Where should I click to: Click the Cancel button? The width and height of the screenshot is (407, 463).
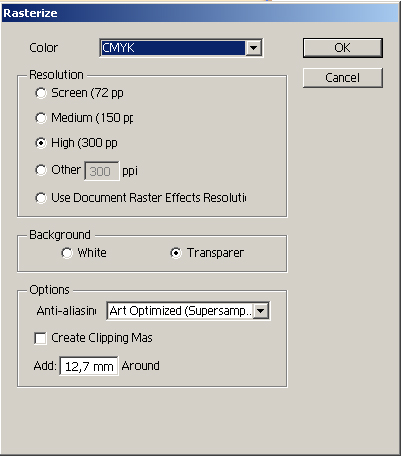(x=343, y=78)
